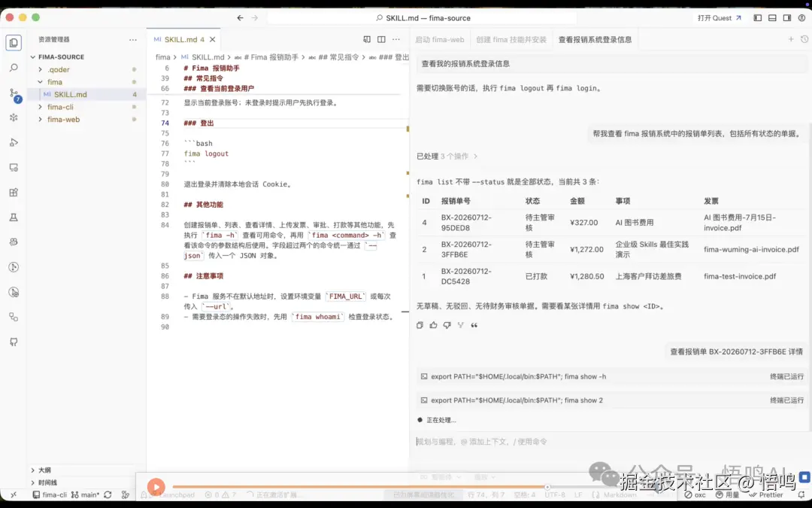Open the Extensions view

click(14, 193)
